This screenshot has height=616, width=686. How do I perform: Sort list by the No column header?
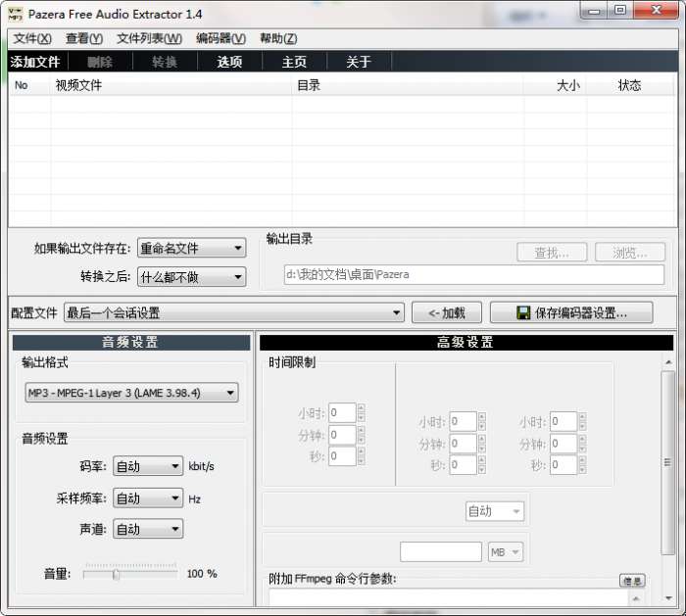tap(28, 85)
